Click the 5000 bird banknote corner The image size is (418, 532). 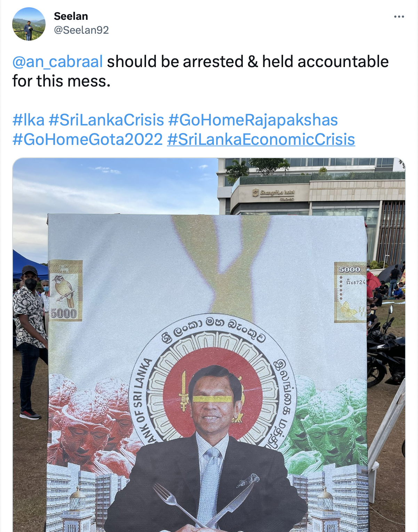tap(65, 290)
